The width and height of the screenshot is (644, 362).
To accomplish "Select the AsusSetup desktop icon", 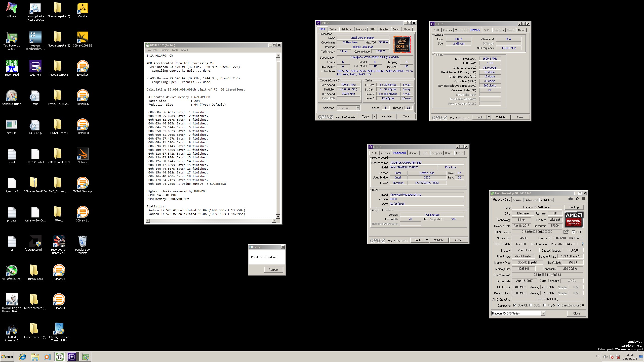I will coord(35,127).
